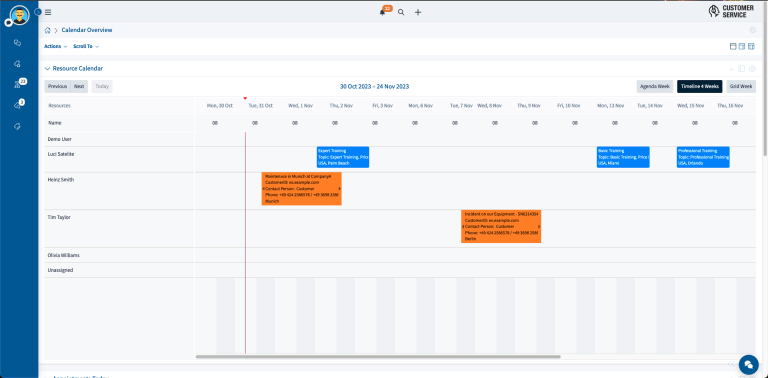Switch to single-column layout icon

click(x=733, y=47)
